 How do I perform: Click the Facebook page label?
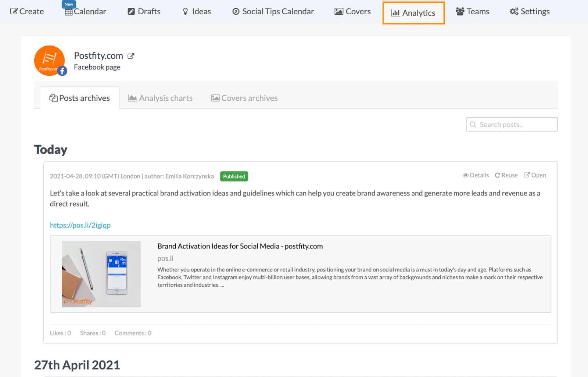pos(97,67)
